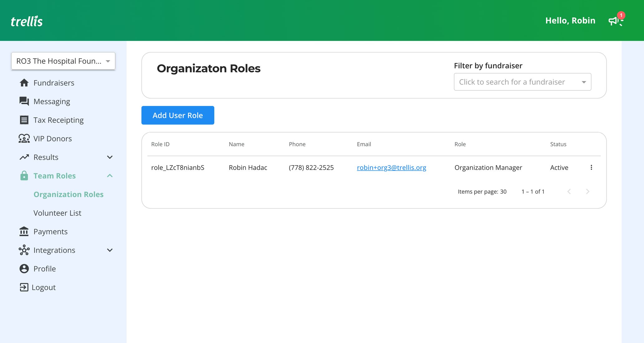Select the Payments bank icon
This screenshot has height=343, width=644.
point(24,231)
